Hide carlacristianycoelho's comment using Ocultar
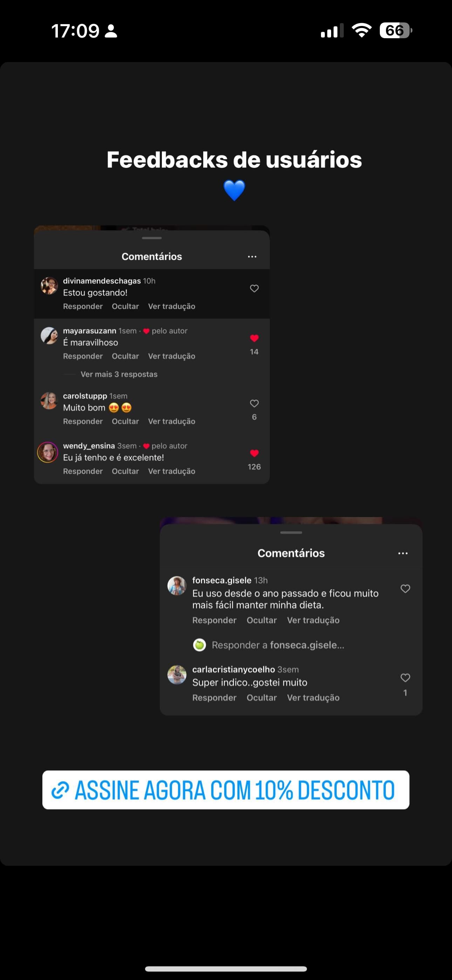 click(261, 697)
